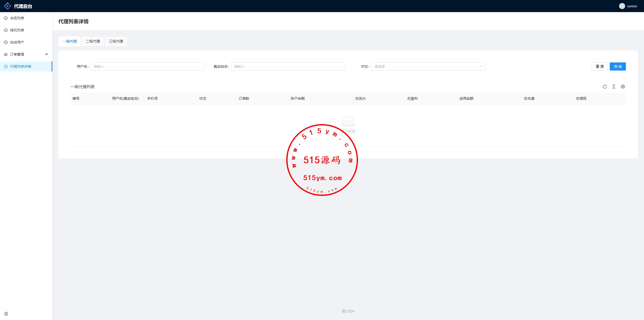Select the 一级代理 tab
The image size is (644, 320).
coord(70,41)
